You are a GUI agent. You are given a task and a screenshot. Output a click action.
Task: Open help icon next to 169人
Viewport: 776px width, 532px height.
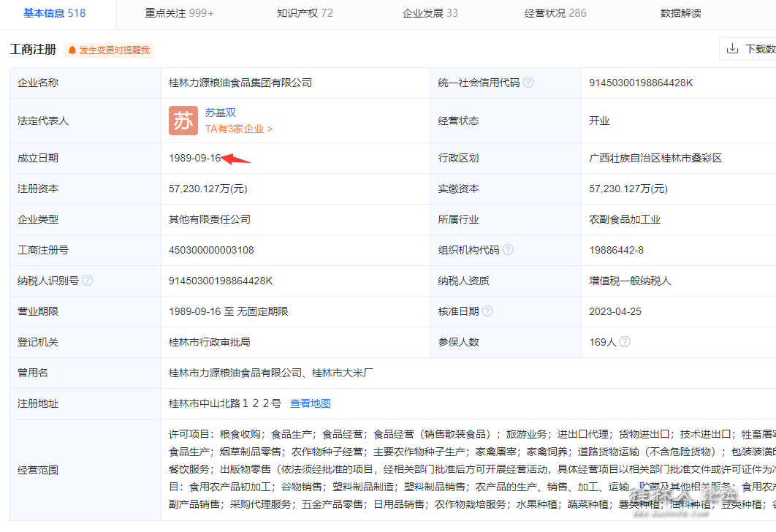(625, 341)
